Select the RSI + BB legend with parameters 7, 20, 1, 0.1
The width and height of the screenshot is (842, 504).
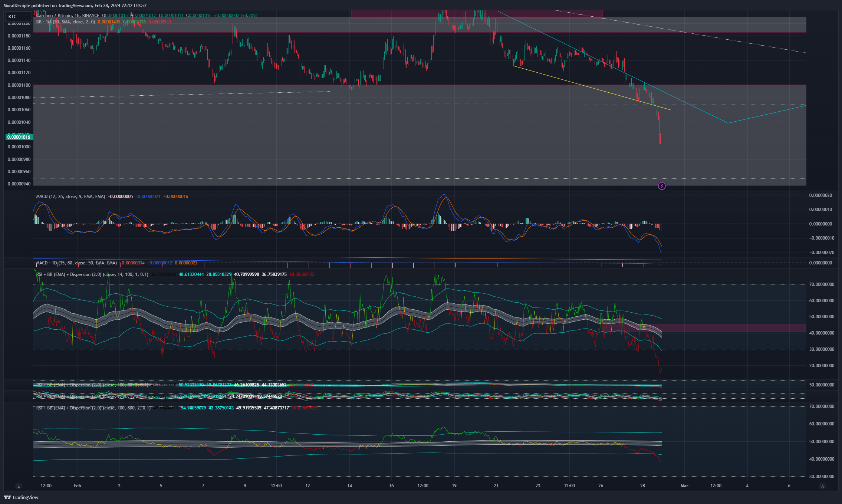[90, 396]
